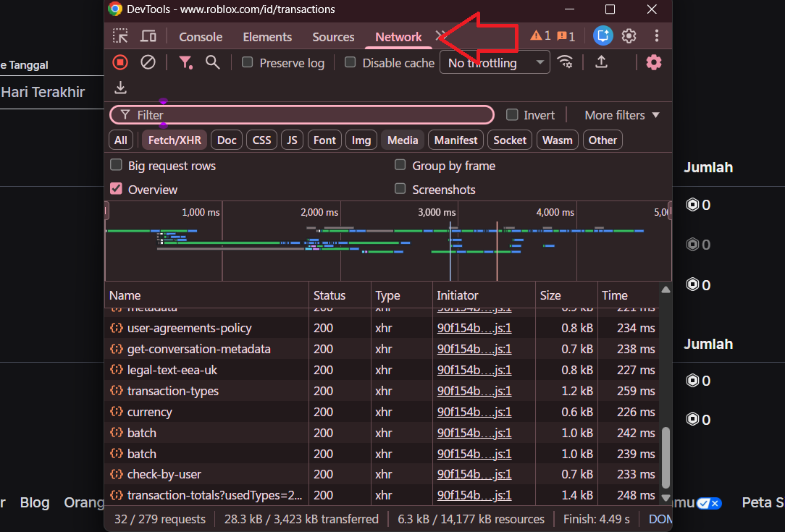Clear the network log
Image resolution: width=785 pixels, height=532 pixels.
[148, 62]
